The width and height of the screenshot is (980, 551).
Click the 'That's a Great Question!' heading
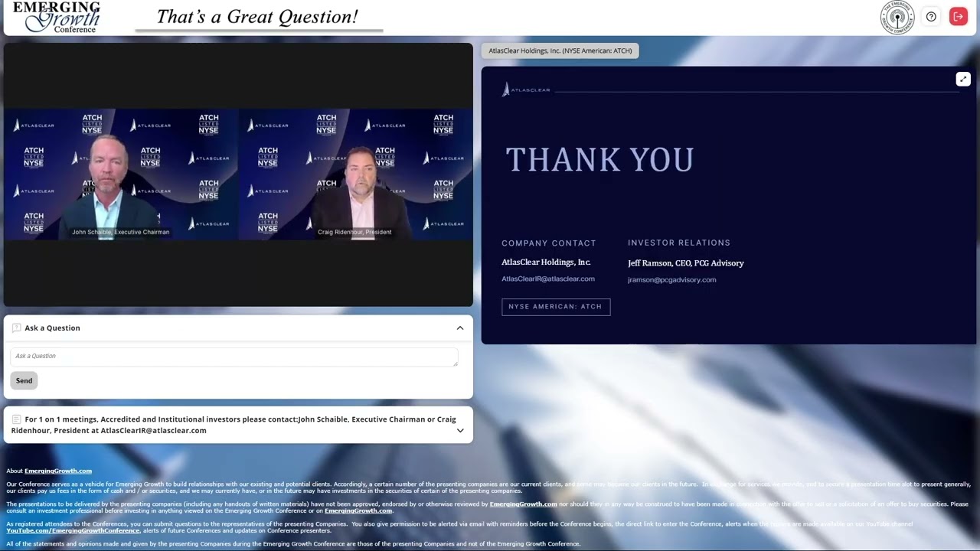[x=257, y=17]
